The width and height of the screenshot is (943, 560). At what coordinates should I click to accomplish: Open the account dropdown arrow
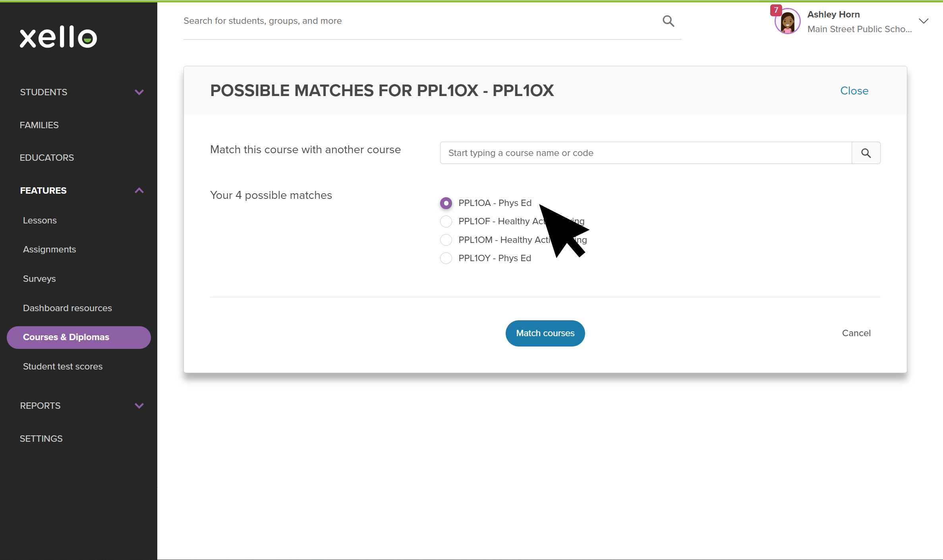coord(924,21)
